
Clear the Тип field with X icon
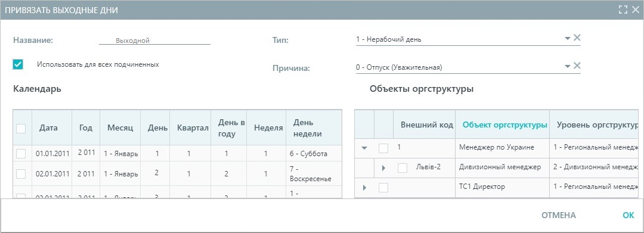(577, 38)
